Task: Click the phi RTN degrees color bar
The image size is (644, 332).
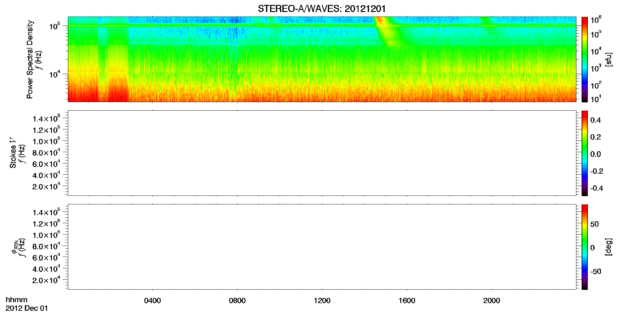Action: pos(585,247)
